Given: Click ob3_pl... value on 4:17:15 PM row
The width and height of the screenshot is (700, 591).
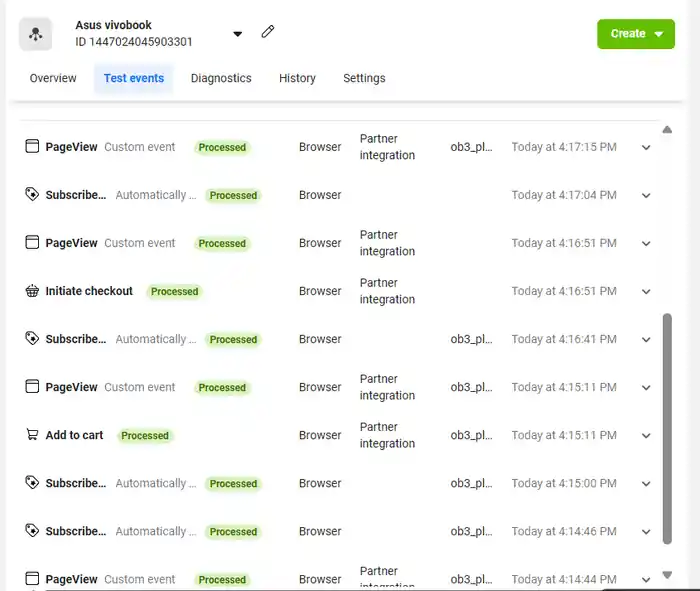Looking at the screenshot, I should tap(471, 147).
